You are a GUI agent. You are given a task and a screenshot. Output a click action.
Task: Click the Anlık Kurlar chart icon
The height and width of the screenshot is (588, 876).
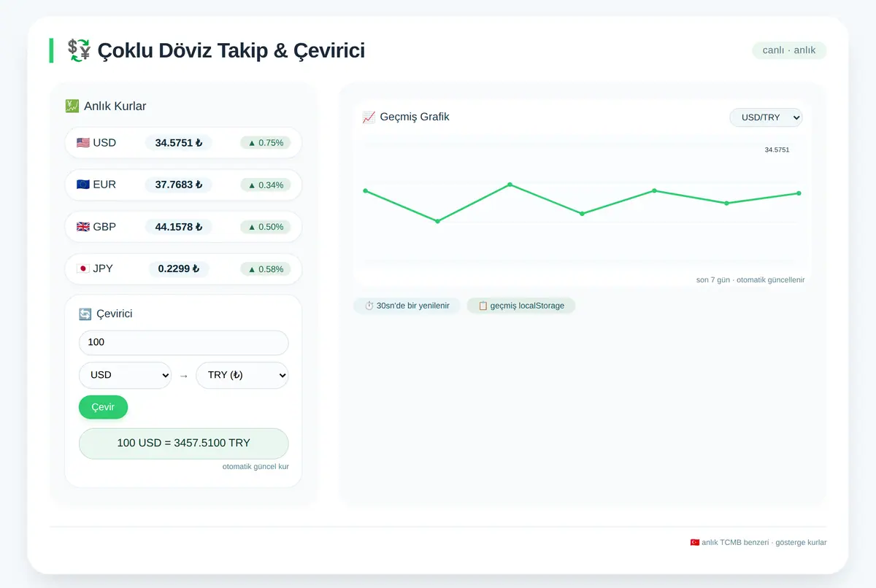click(x=72, y=106)
